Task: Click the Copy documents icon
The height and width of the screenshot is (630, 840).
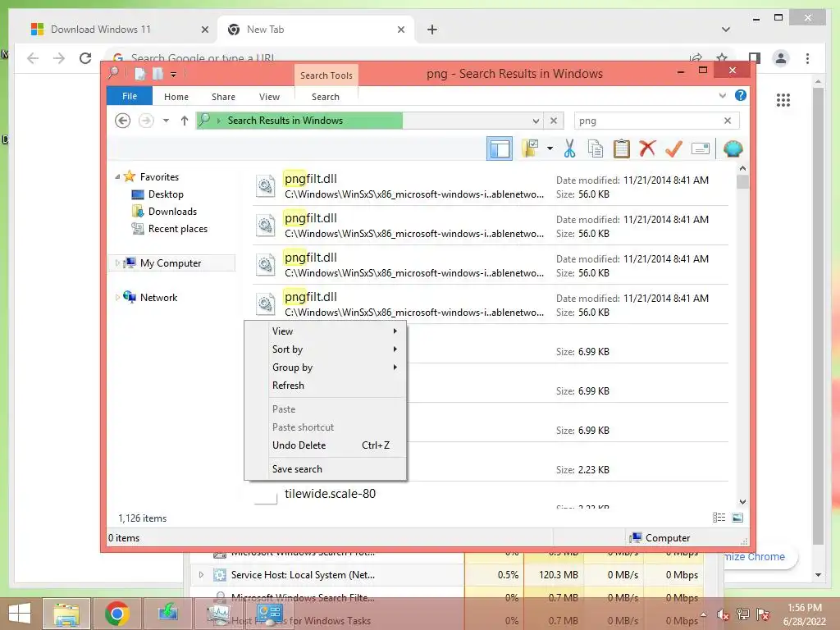Action: [x=596, y=148]
